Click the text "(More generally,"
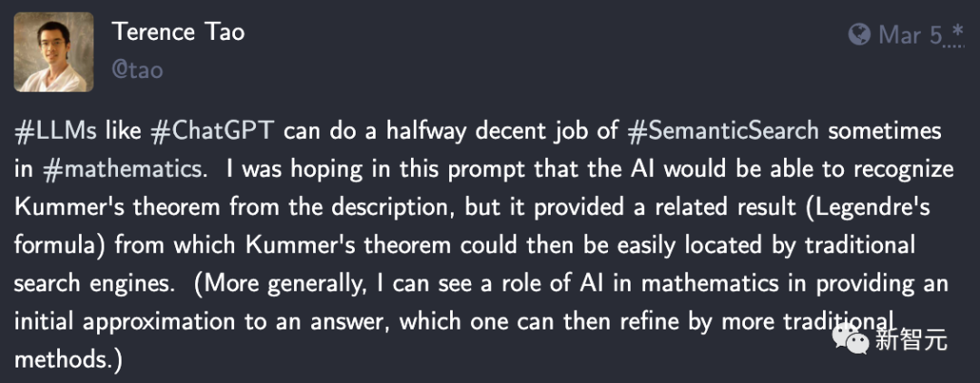 280,283
